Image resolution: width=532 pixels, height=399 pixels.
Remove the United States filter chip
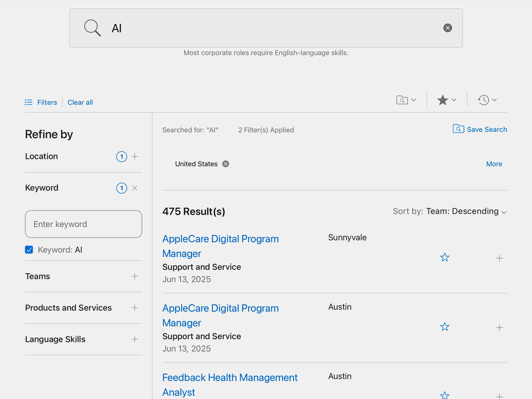[x=226, y=164]
